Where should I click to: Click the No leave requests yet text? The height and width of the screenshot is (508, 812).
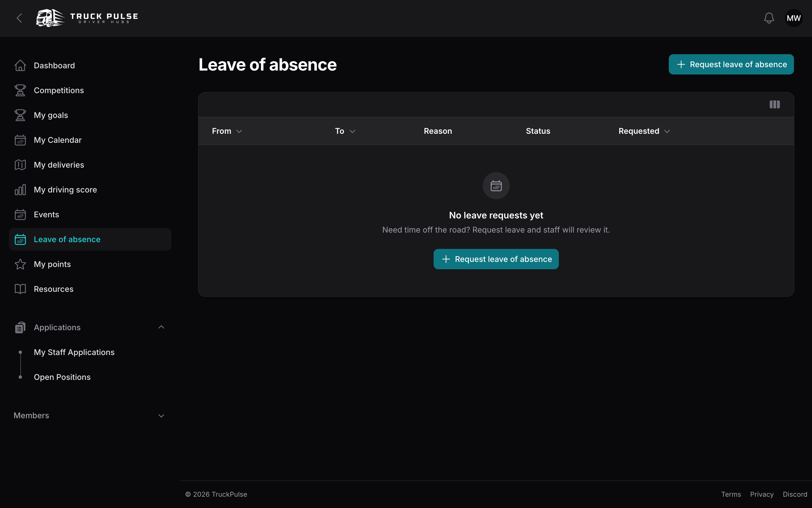496,215
